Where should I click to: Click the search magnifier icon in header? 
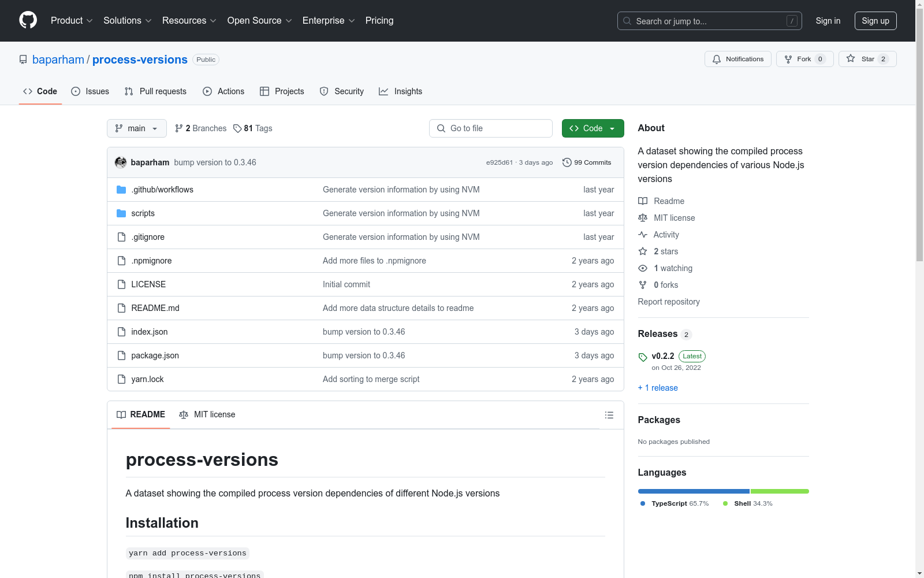coord(627,21)
